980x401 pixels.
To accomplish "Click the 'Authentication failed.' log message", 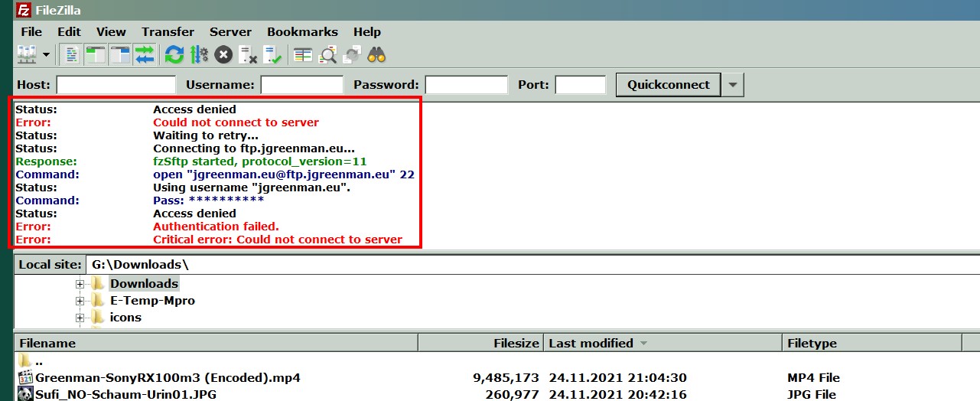I will pos(216,227).
